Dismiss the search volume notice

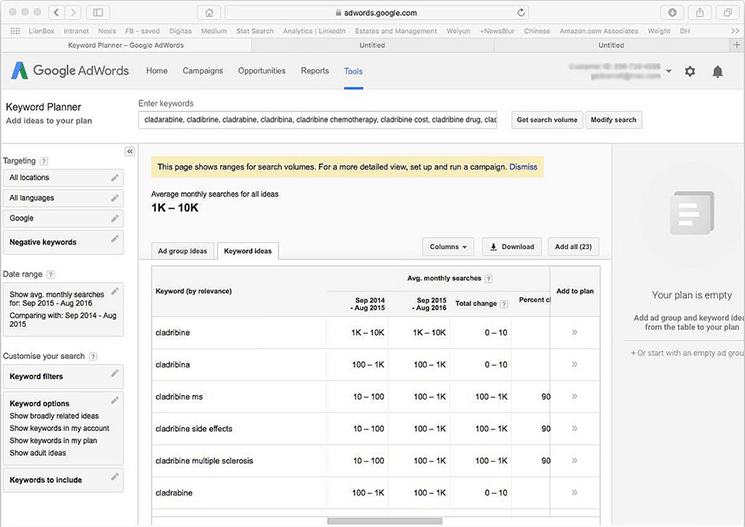click(x=523, y=167)
